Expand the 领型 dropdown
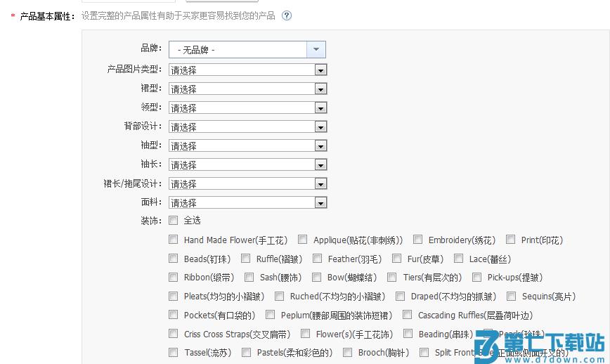The image size is (610, 364). (x=247, y=108)
